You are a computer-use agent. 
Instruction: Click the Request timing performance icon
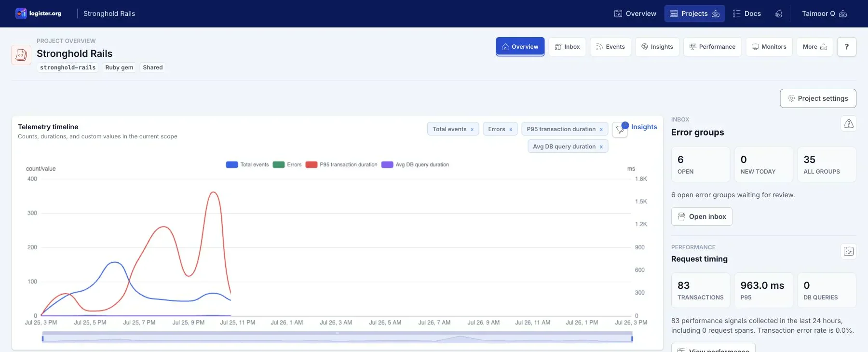point(849,251)
